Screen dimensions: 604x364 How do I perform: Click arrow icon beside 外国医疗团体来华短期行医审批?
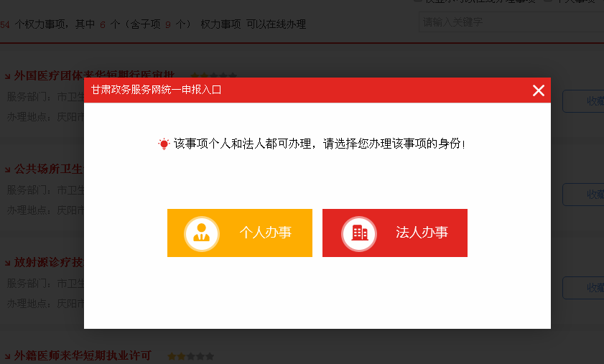pos(7,76)
